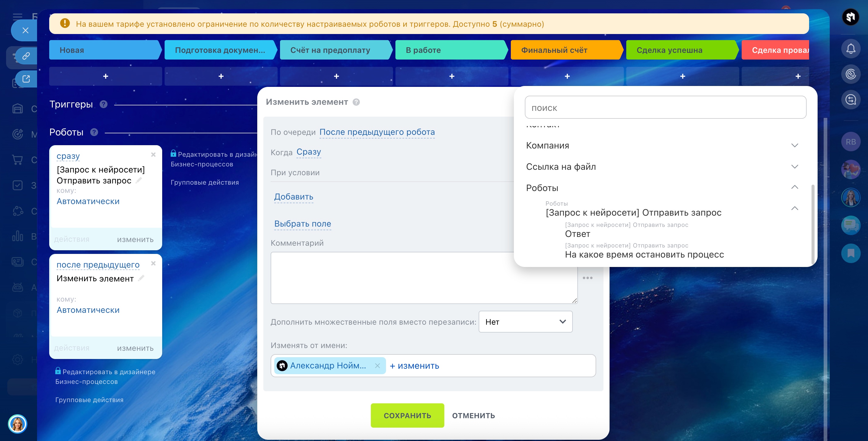Screen dimensions: 868x441
Task: Click the help icon next to Триггеры
Action: click(x=104, y=104)
